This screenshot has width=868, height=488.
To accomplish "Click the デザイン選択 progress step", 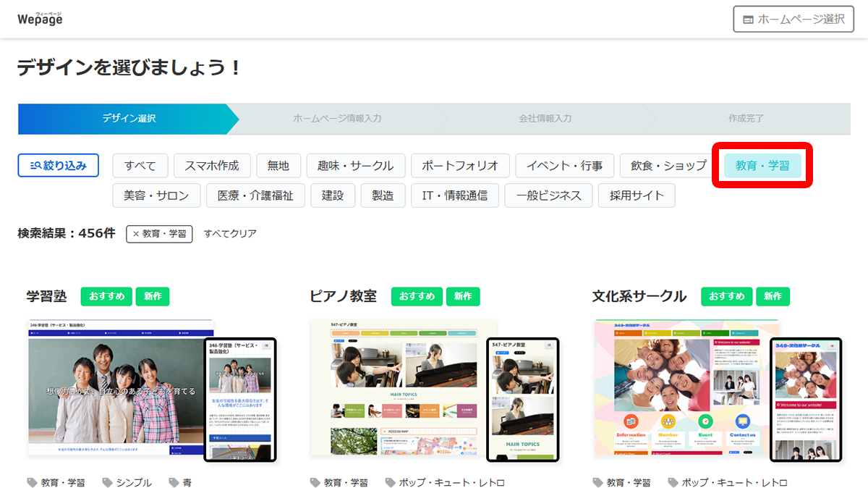I will click(129, 119).
